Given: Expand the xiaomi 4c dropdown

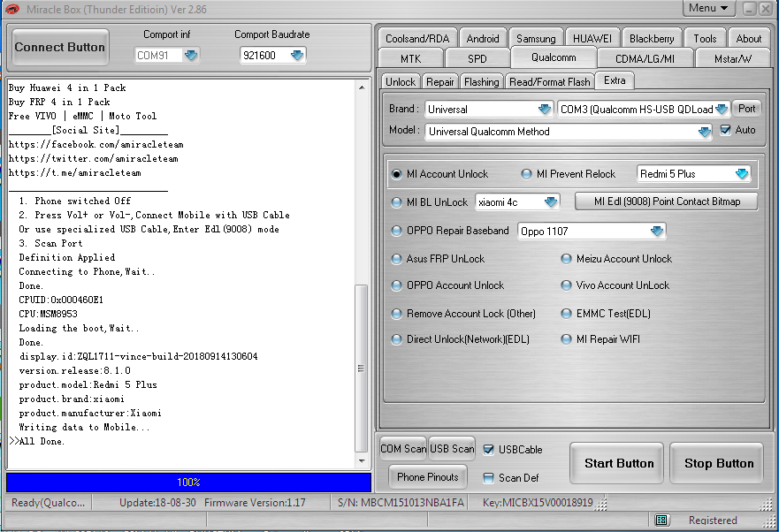Looking at the screenshot, I should (x=551, y=202).
